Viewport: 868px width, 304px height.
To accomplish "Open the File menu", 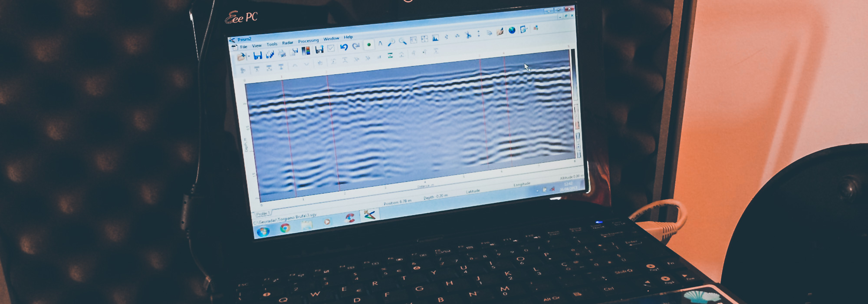I will [x=243, y=46].
